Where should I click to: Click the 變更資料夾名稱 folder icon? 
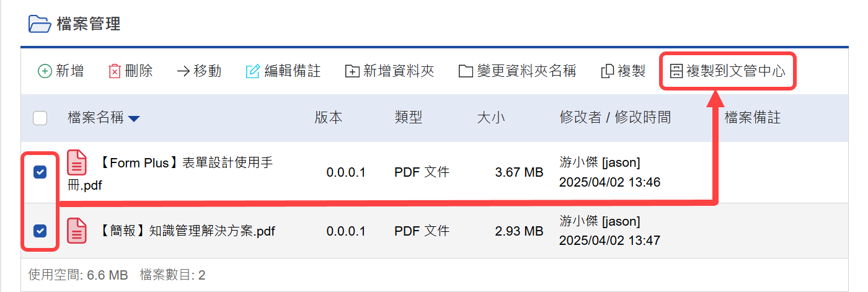coord(466,71)
